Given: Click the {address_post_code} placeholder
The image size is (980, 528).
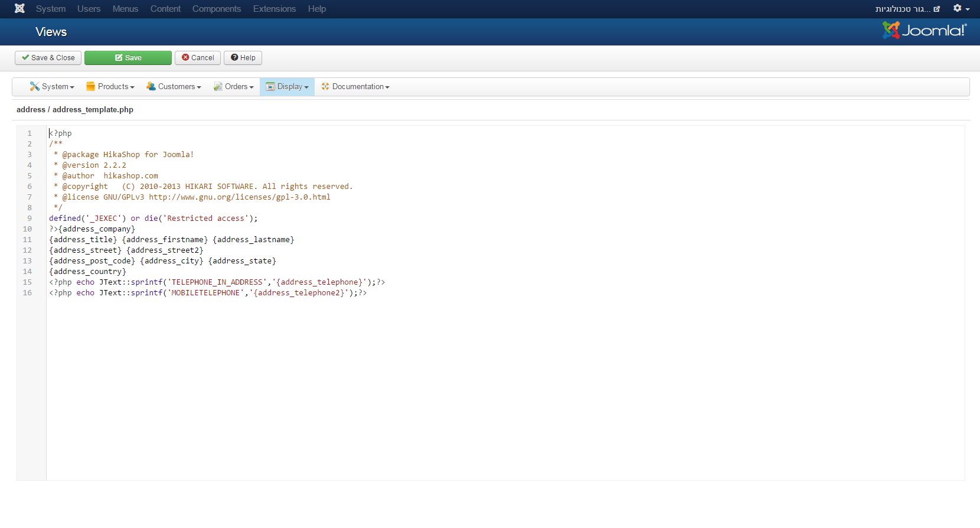Looking at the screenshot, I should coord(92,261).
